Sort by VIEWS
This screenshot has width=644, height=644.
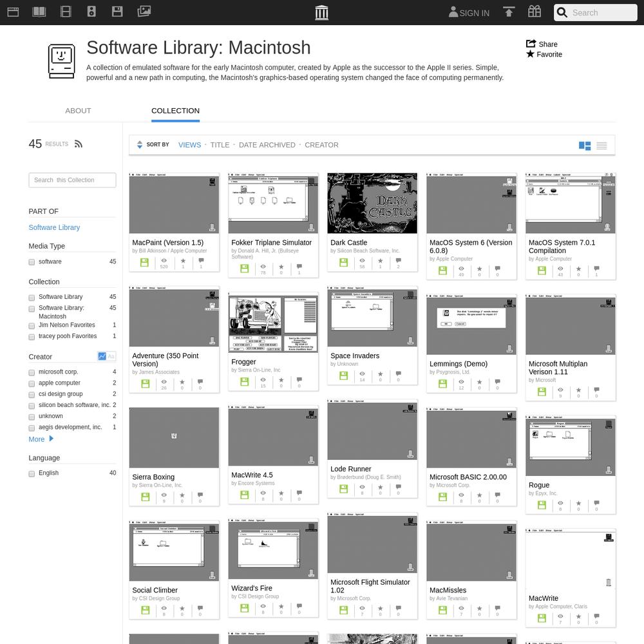point(190,145)
